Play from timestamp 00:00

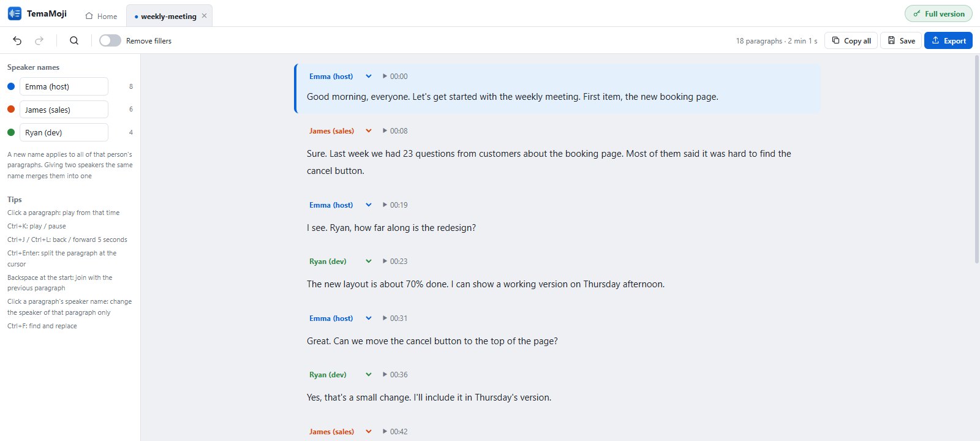click(395, 77)
